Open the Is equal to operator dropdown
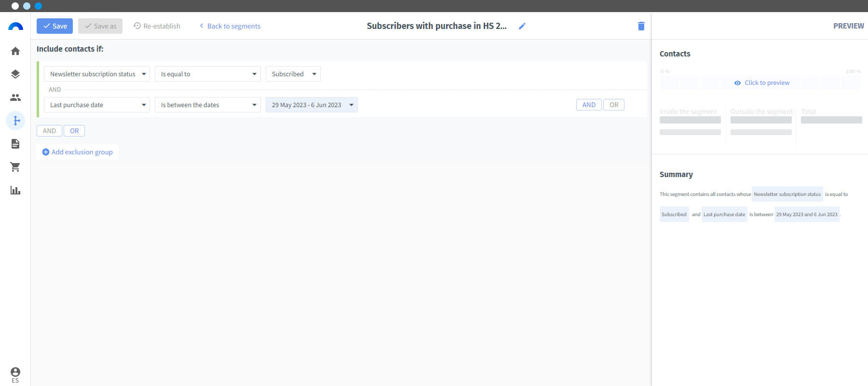 [x=208, y=74]
